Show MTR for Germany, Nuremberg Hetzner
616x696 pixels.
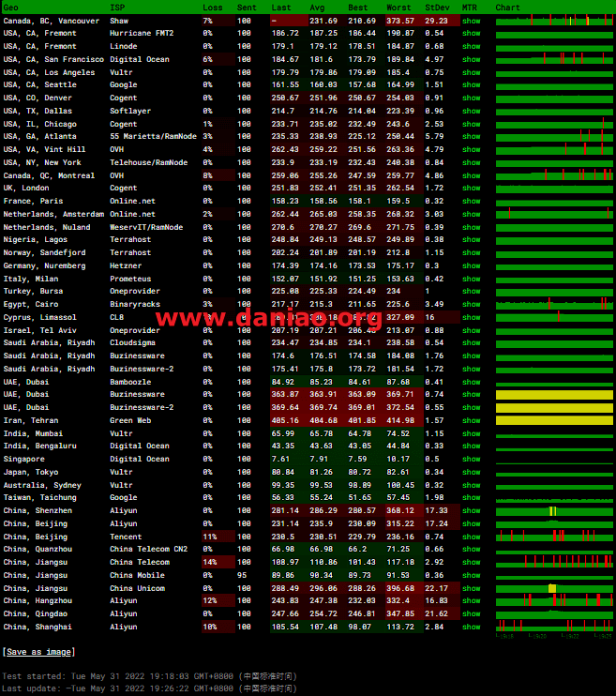[471, 265]
